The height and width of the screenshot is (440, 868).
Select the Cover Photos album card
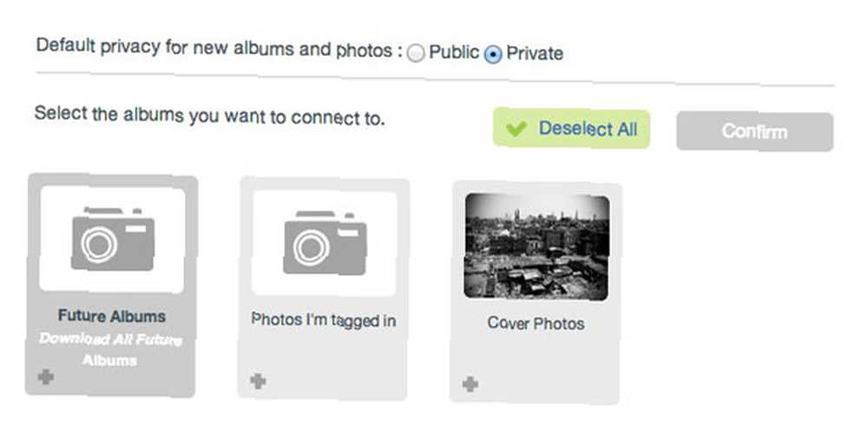click(536, 292)
